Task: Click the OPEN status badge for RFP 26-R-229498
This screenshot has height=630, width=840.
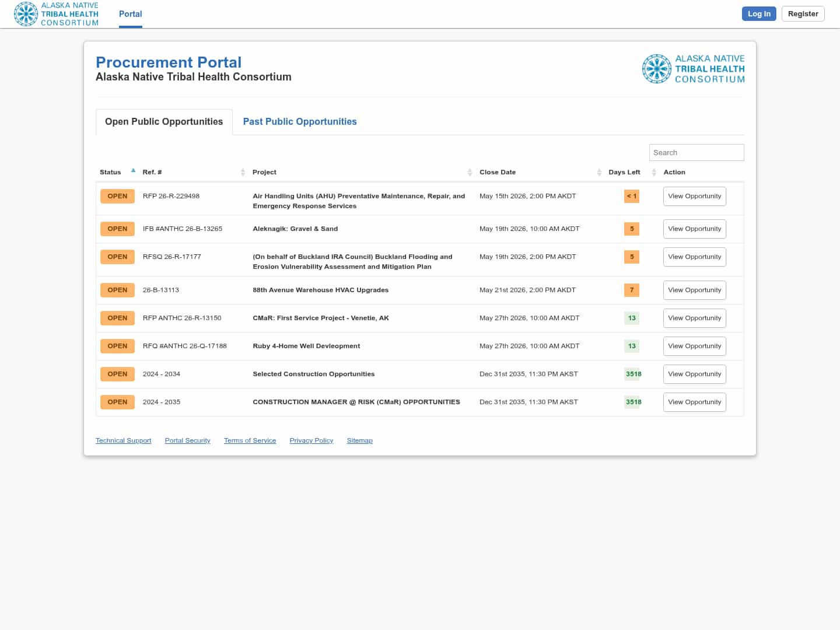Action: [x=117, y=197]
